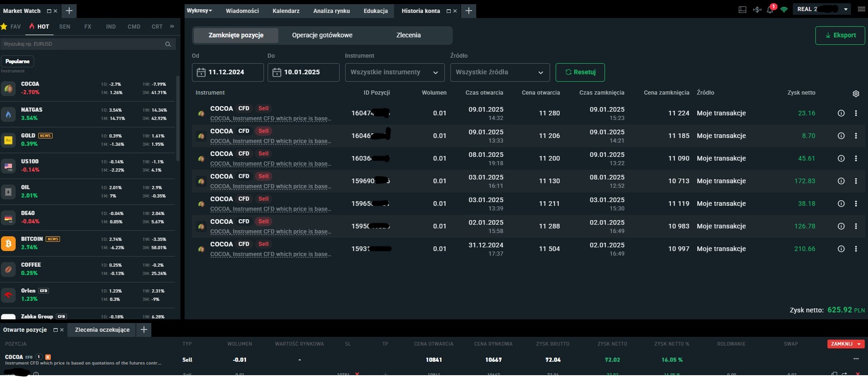Show info for the 23.16 profit position
Image resolution: width=868 pixels, height=377 pixels.
click(841, 113)
